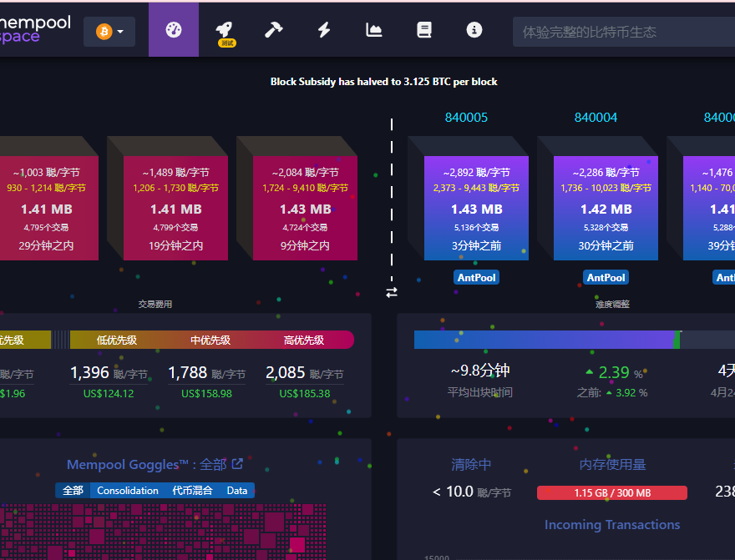Click the swap arrows icon under divider
This screenshot has width=735, height=560.
pyautogui.click(x=392, y=293)
